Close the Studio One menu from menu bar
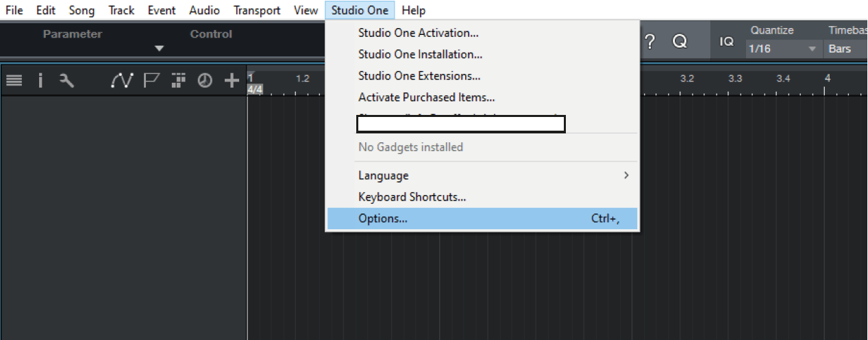This screenshot has height=340, width=868. click(x=360, y=10)
